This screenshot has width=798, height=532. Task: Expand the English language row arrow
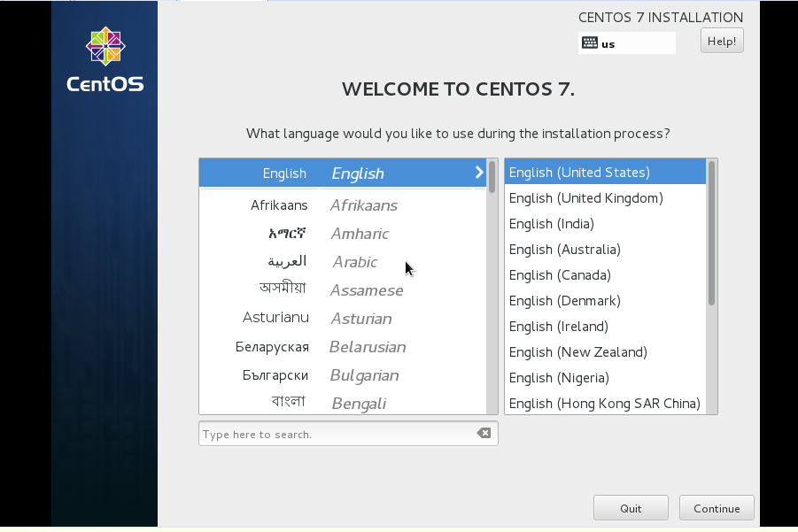point(479,173)
